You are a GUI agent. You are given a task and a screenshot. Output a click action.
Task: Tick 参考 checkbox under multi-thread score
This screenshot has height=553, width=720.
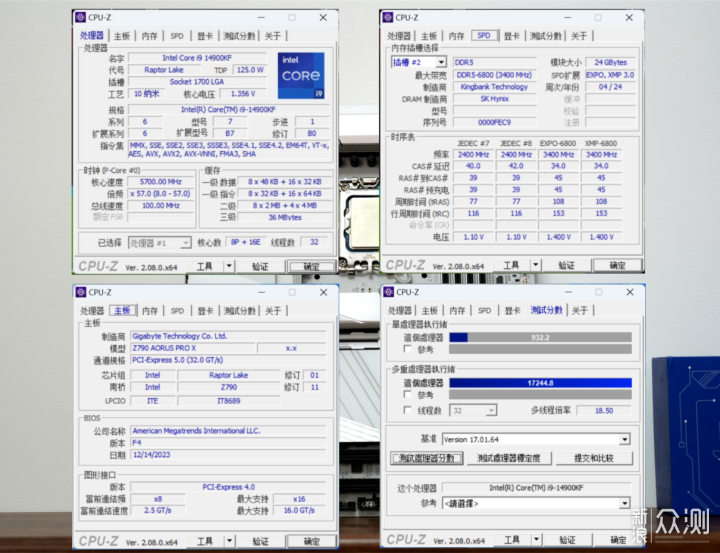pos(407,395)
